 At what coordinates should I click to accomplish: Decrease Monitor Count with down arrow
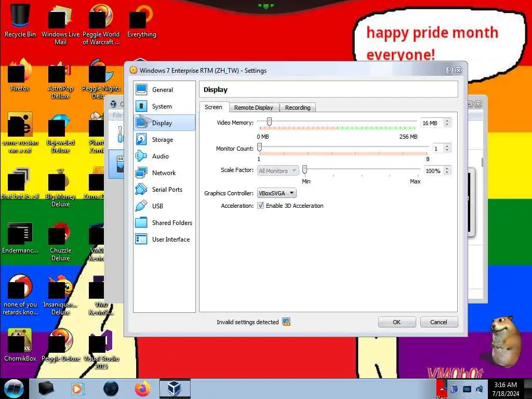pos(447,150)
